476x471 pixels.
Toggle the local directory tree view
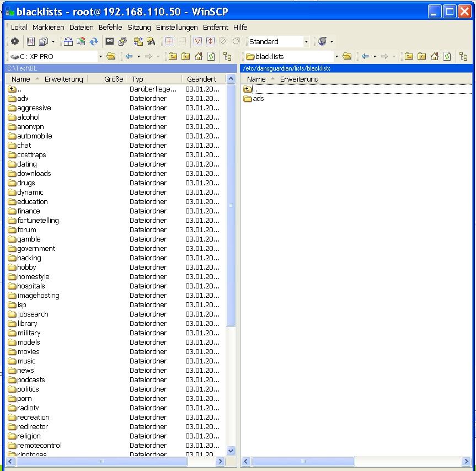pos(227,56)
